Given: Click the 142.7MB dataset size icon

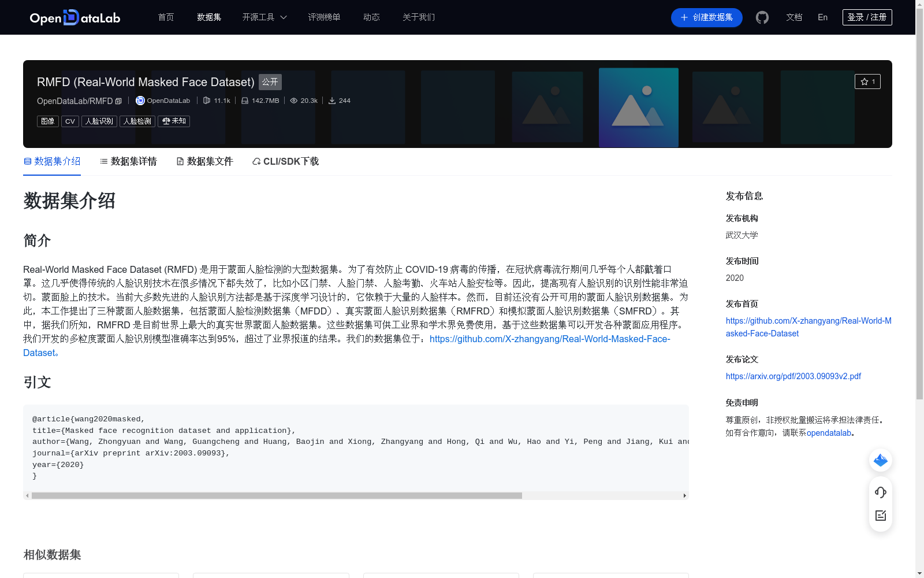Looking at the screenshot, I should 245,101.
